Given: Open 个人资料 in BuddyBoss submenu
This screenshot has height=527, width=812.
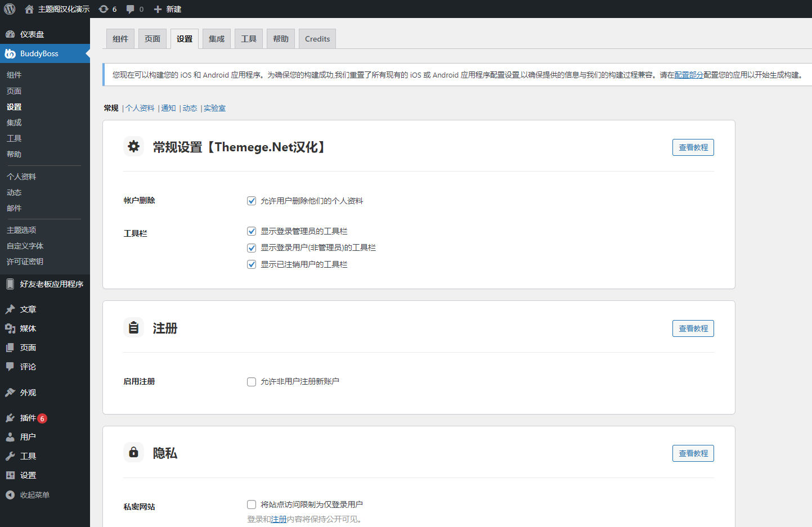Looking at the screenshot, I should (x=21, y=177).
